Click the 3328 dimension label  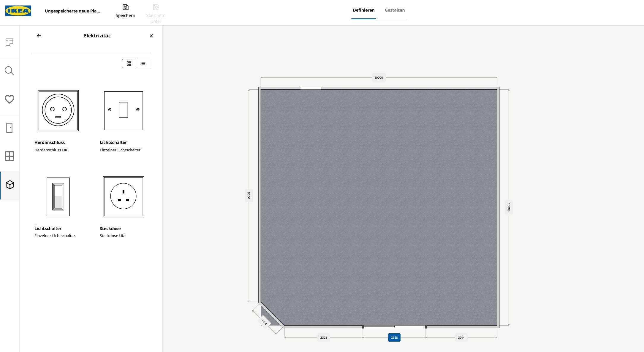pyautogui.click(x=323, y=337)
